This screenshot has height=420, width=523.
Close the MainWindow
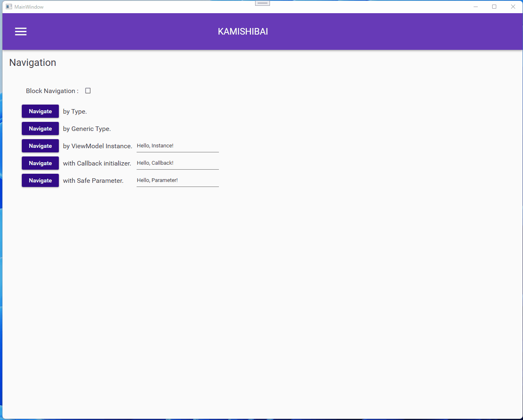click(513, 7)
